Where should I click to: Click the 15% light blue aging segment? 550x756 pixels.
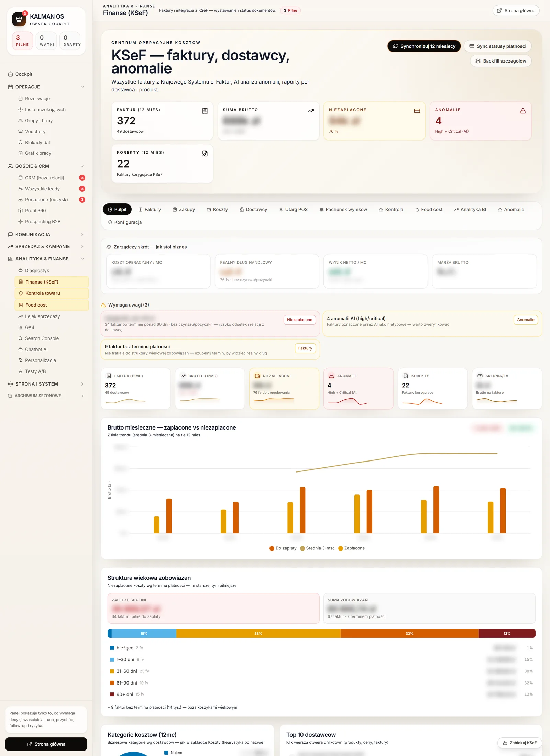[144, 634]
